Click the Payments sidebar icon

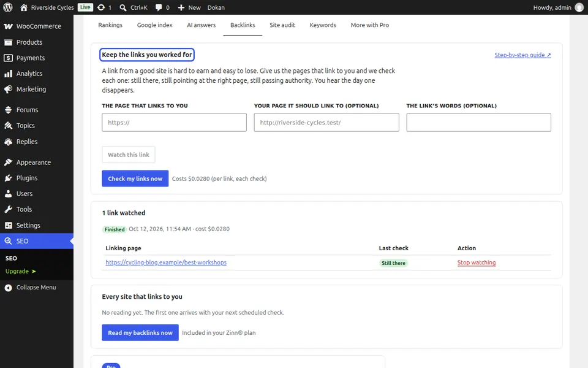coord(8,58)
